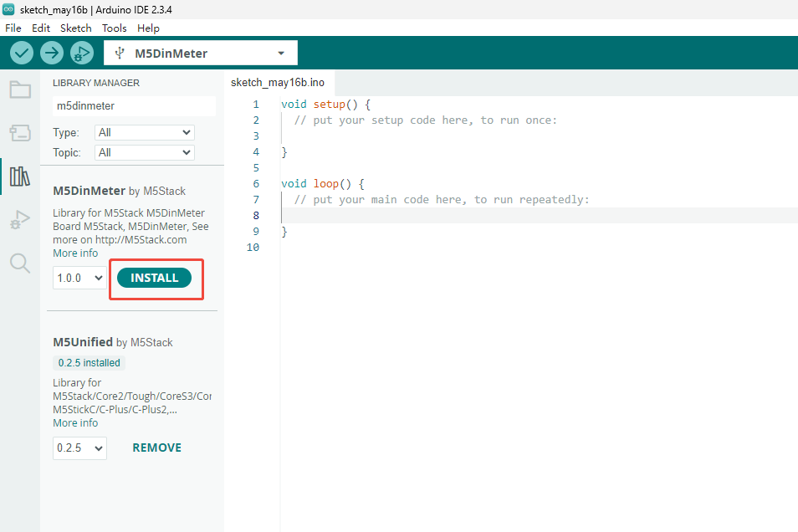
Task: Expand the Topic filter dropdown
Action: tap(145, 153)
